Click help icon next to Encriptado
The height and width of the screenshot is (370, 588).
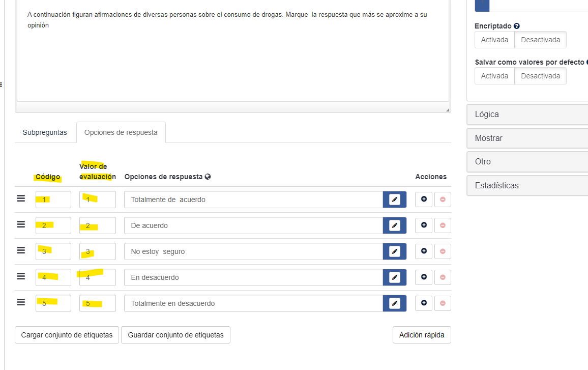click(517, 26)
